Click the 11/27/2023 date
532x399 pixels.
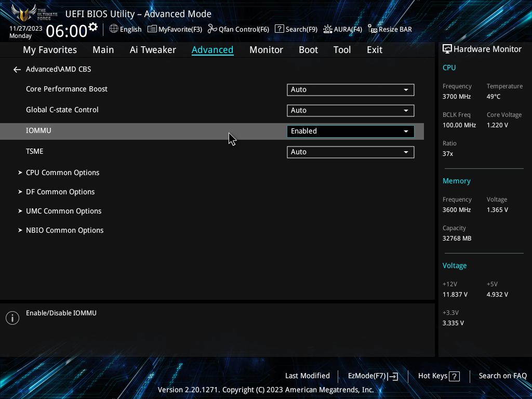point(26,29)
